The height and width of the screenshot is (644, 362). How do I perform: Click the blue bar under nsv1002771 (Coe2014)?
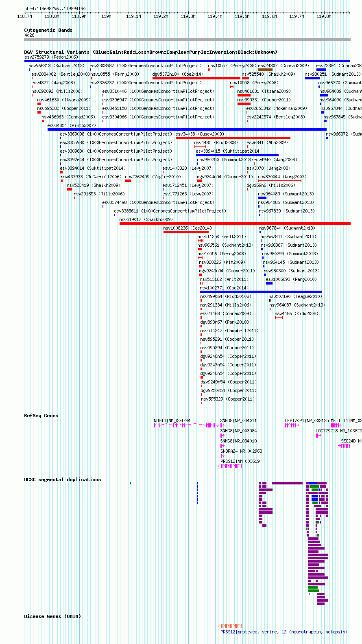coord(261,292)
